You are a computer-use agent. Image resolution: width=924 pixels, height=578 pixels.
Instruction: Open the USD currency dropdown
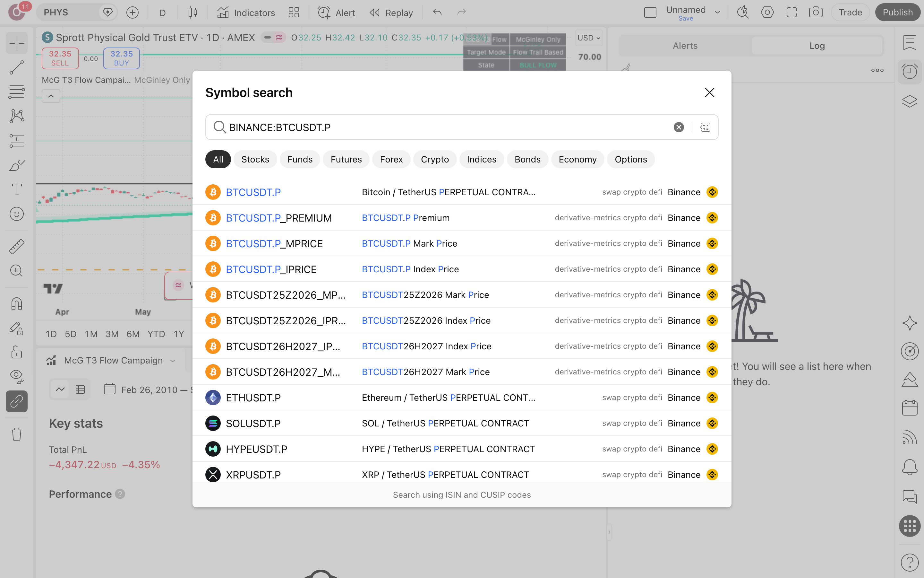589,38
